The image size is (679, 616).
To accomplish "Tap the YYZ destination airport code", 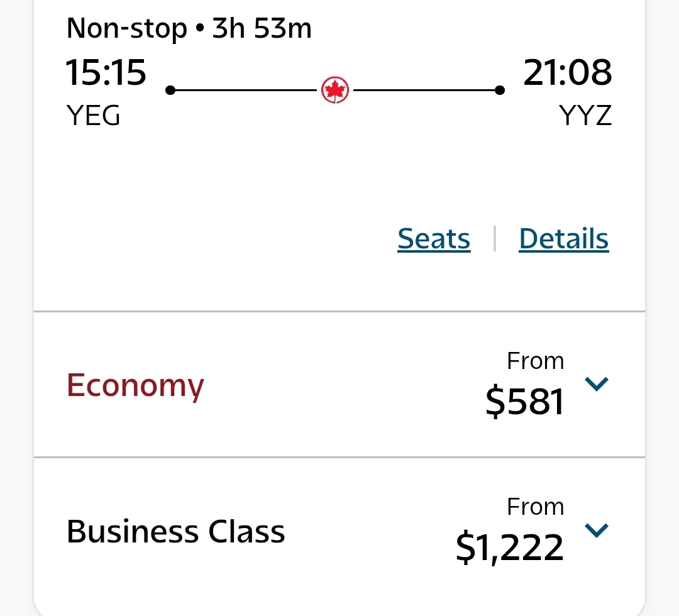I will point(585,116).
